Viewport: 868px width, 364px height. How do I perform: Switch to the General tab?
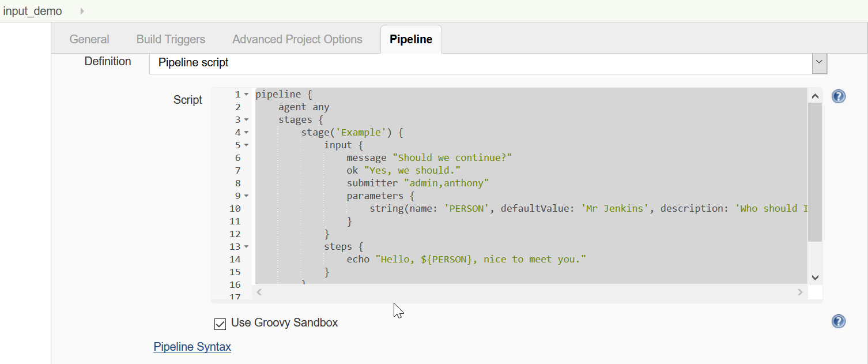pyautogui.click(x=89, y=39)
